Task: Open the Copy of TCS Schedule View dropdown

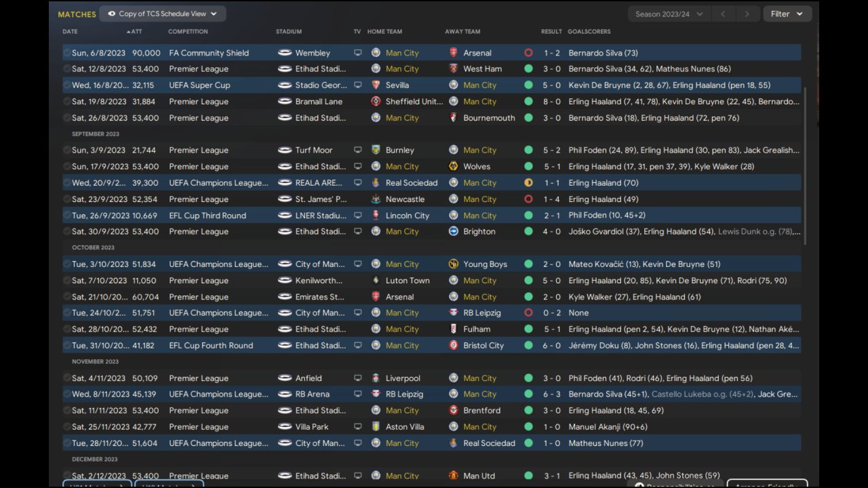Action: pyautogui.click(x=163, y=14)
